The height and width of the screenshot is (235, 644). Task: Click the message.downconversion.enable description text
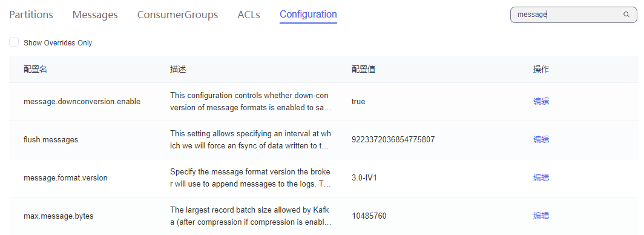click(x=251, y=102)
